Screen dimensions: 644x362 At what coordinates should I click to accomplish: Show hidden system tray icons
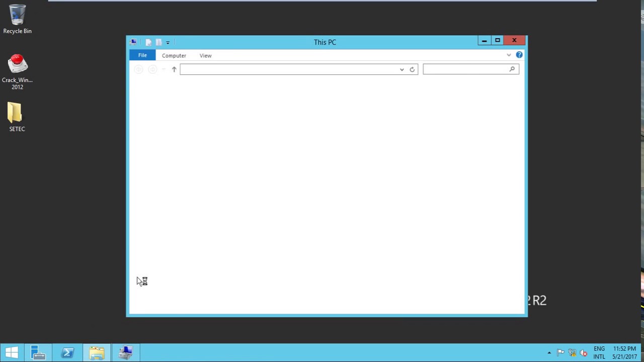pos(549,353)
